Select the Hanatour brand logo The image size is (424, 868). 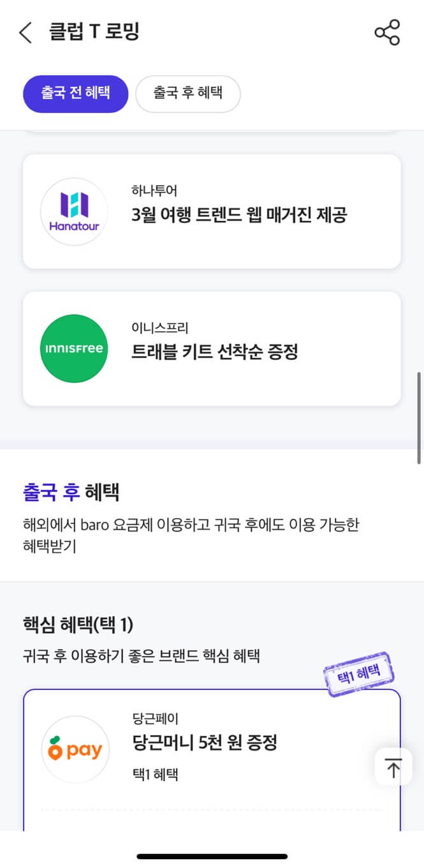click(x=74, y=211)
